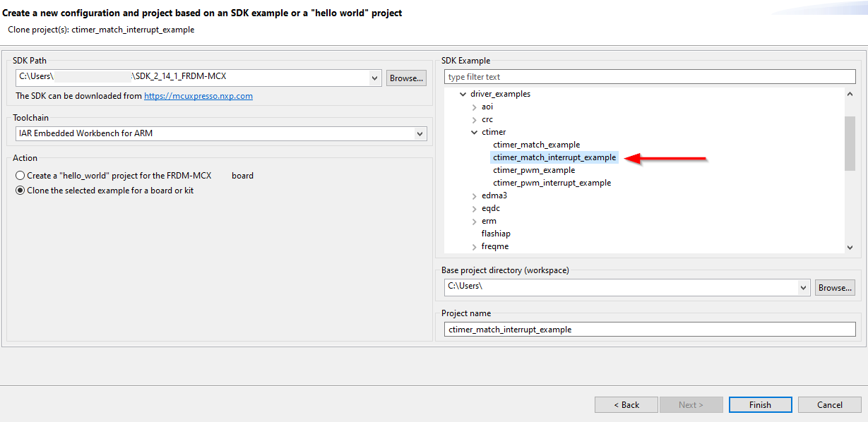
Task: Collapse the driver_examples tree node
Action: [463, 94]
